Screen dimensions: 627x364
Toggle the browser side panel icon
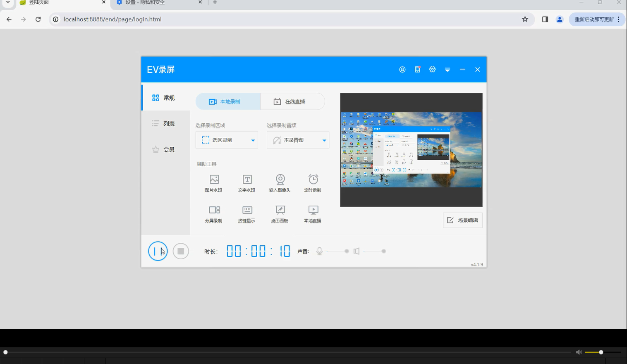tap(545, 19)
